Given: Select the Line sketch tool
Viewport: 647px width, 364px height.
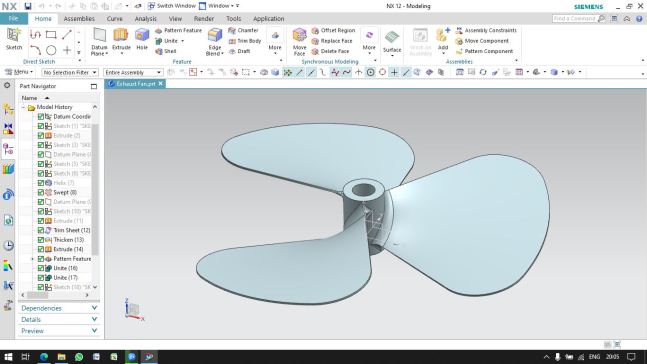Looking at the screenshot, I should [x=67, y=35].
